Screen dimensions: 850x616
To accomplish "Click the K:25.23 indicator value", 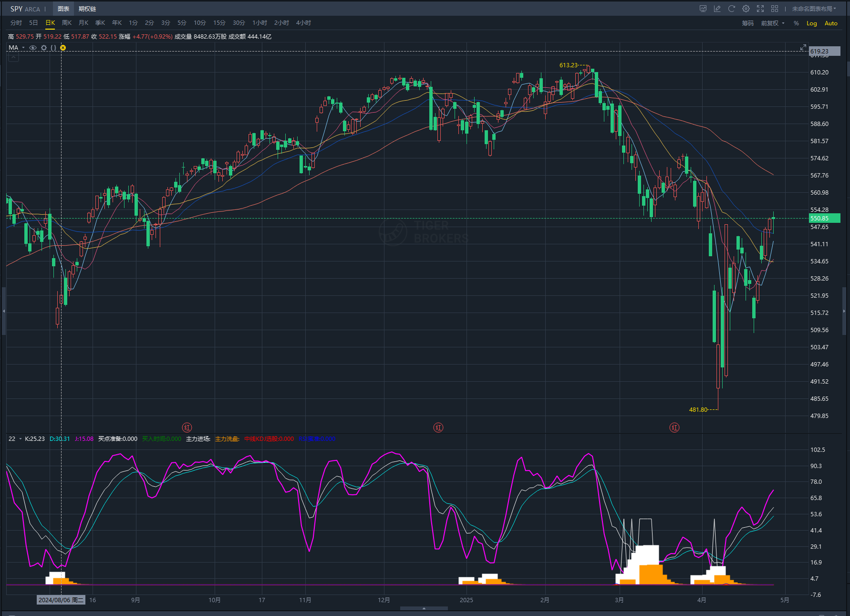I will [x=35, y=439].
